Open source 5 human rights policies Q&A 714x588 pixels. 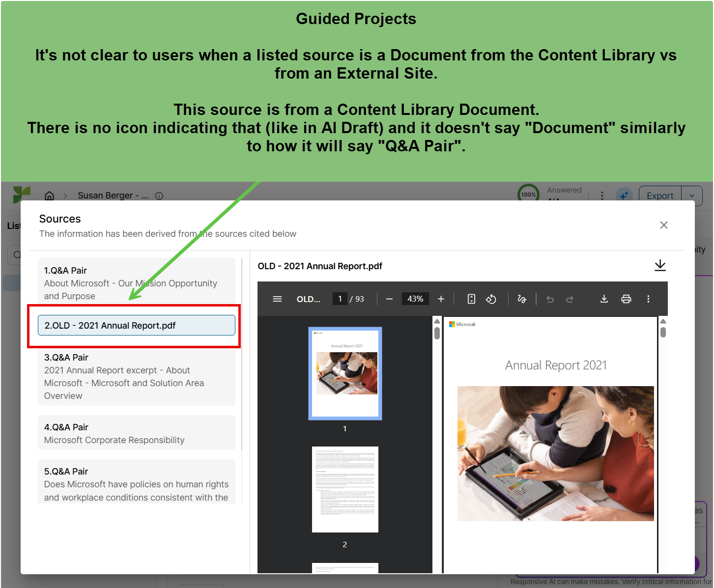[137, 482]
